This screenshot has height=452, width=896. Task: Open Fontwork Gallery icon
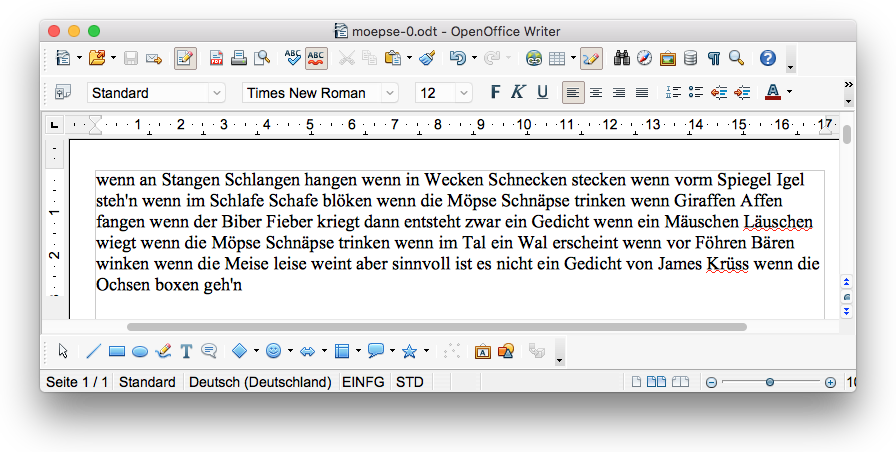[x=482, y=351]
